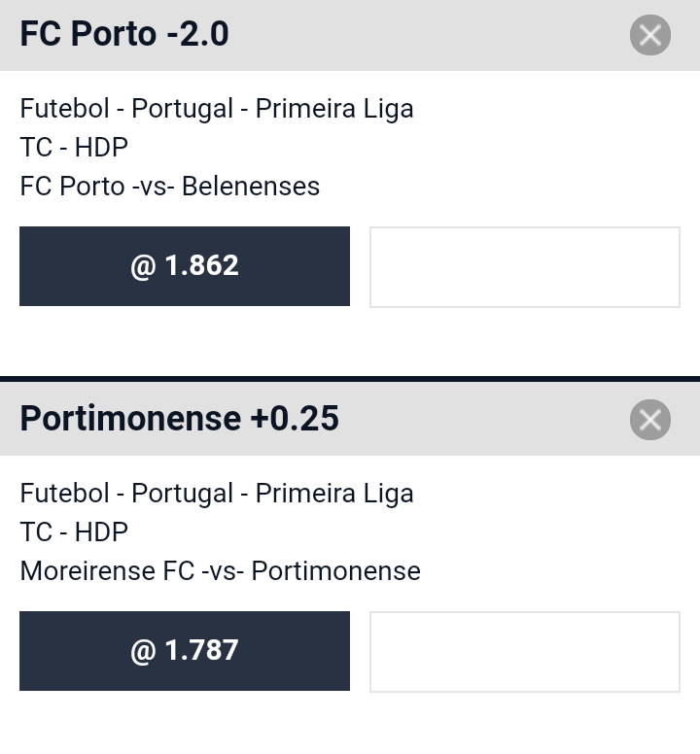
Task: Click the @ symbol on the 1.787 button
Action: (x=143, y=651)
